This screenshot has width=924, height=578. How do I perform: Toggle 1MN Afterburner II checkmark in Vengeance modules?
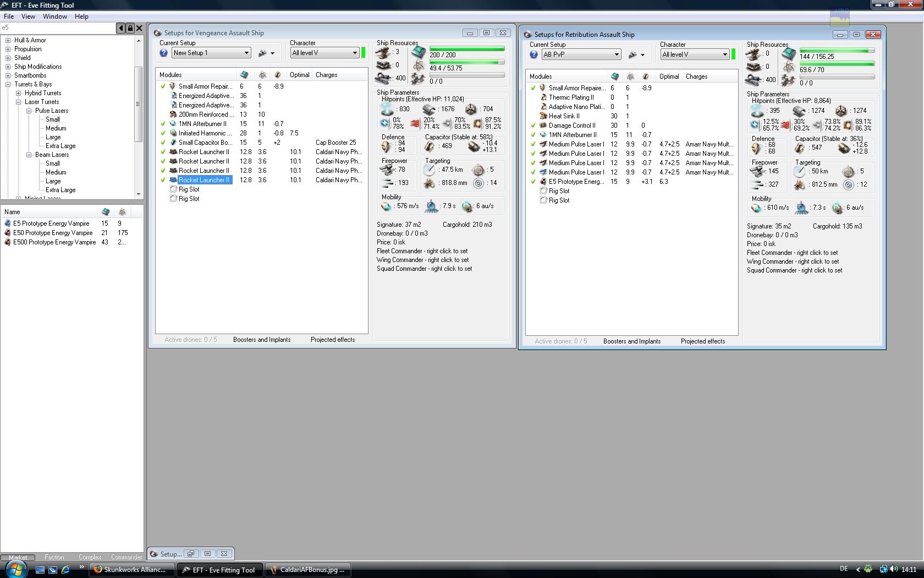tap(163, 124)
